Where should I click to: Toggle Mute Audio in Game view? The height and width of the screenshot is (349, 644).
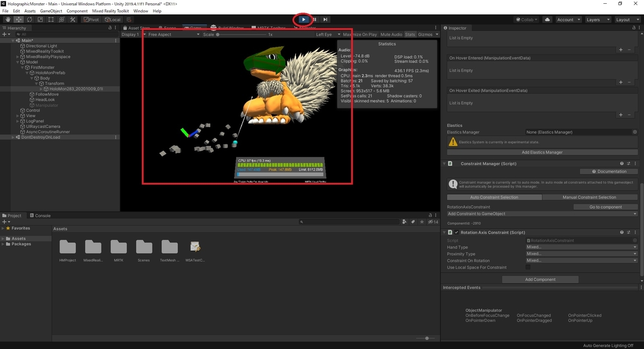point(391,34)
